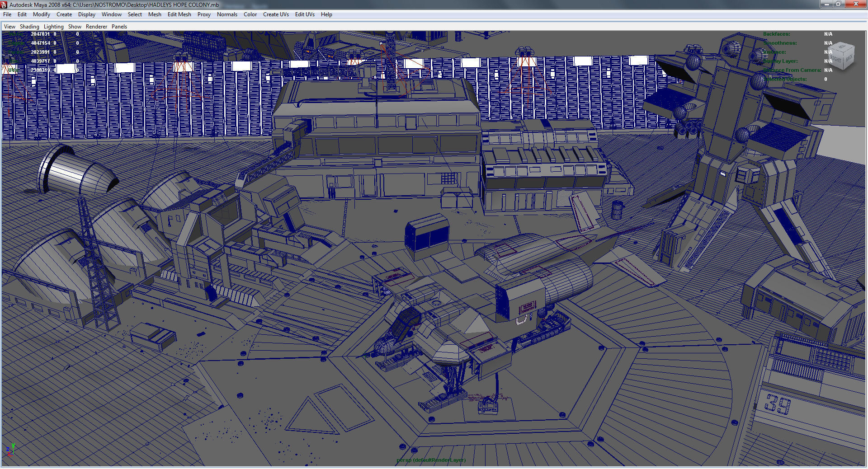868x469 pixels.
Task: Open the Create menu
Action: pyautogui.click(x=64, y=14)
